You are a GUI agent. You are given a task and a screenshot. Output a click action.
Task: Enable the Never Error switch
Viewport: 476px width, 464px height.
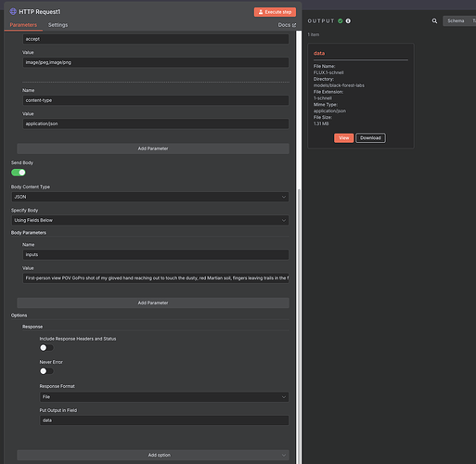pos(46,371)
